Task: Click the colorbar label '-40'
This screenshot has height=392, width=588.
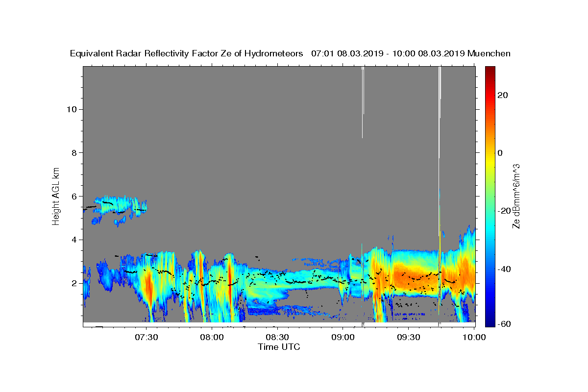Action: [505, 269]
